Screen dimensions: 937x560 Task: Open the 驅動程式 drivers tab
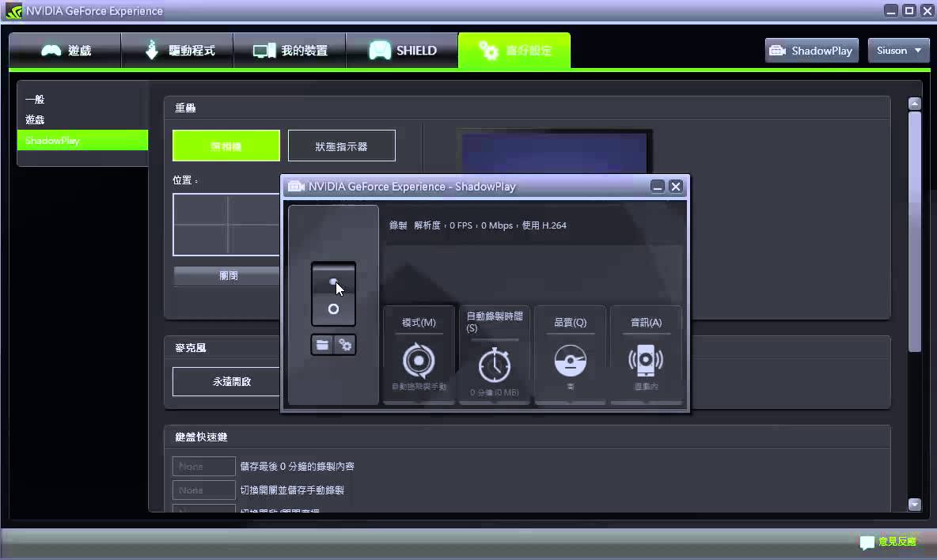pos(177,51)
